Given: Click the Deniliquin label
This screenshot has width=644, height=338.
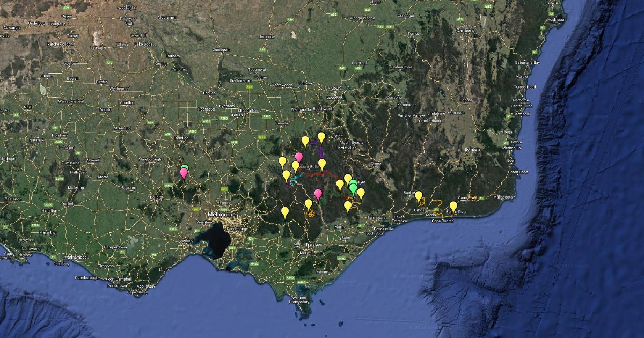Looking at the screenshot, I should point(221,49).
